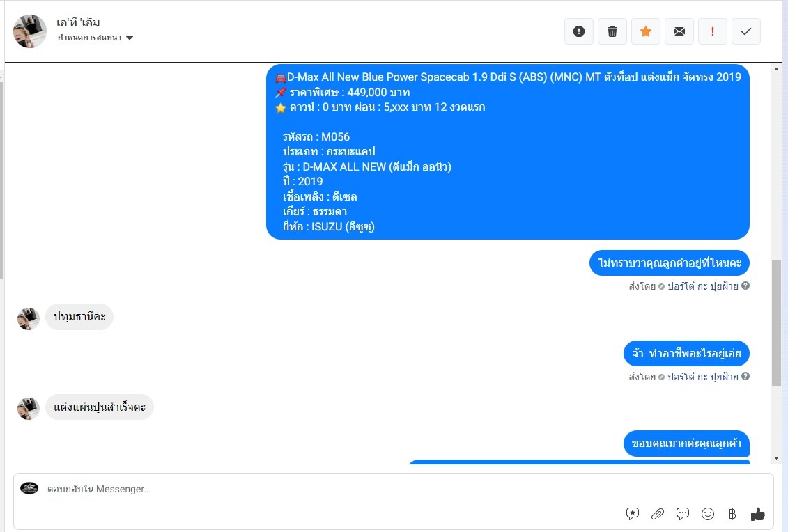Click the baht payment request icon
Screen dimensions: 788x532
pos(732,513)
